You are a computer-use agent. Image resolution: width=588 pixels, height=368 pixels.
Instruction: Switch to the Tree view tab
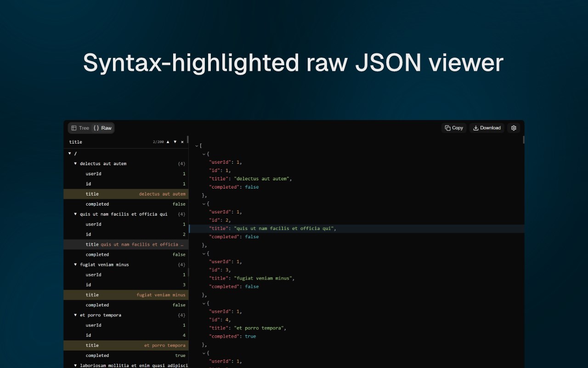point(80,128)
